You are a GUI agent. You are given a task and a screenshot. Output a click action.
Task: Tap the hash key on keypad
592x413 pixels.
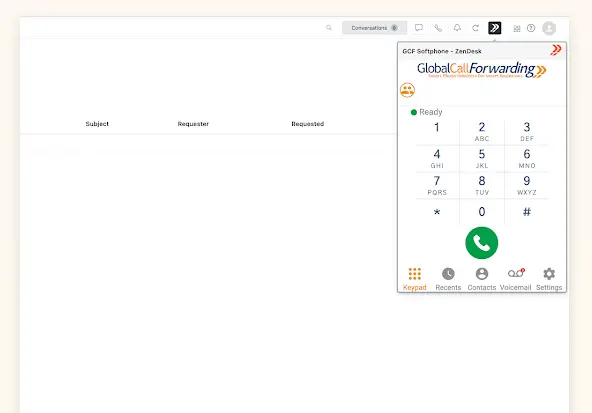pyautogui.click(x=527, y=212)
